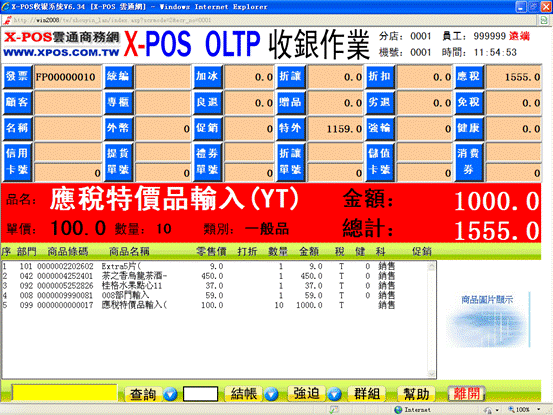This screenshot has width=553, height=415.
Task: Select the 促銷 promotion tile
Action: pos(207,128)
